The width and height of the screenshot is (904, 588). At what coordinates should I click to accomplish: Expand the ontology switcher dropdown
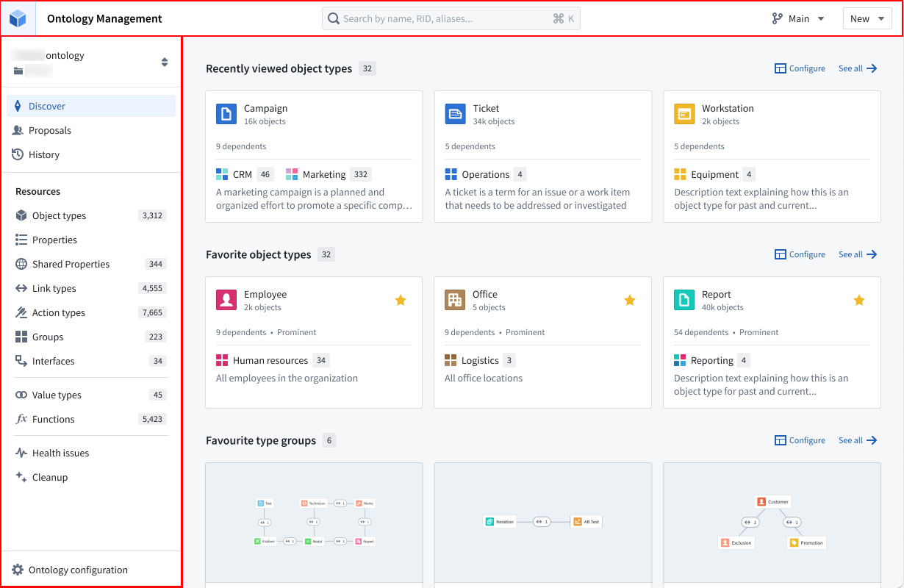(x=165, y=62)
